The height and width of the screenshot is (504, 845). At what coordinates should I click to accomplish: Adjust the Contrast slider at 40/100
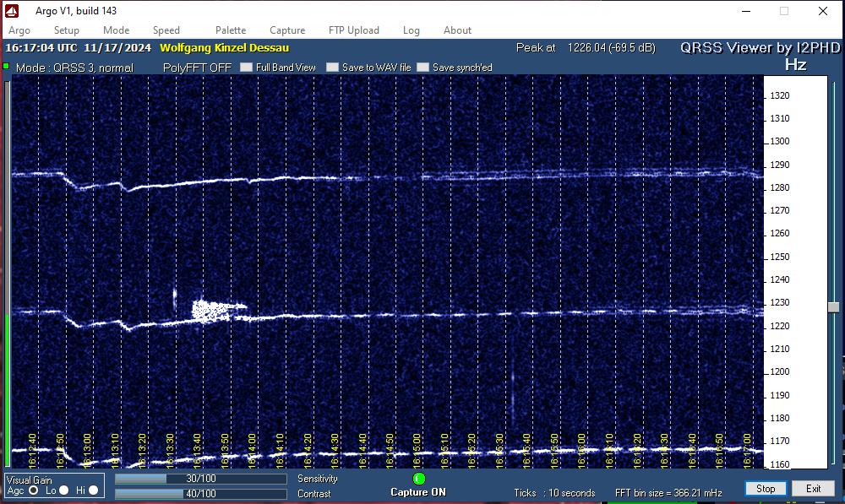(201, 493)
